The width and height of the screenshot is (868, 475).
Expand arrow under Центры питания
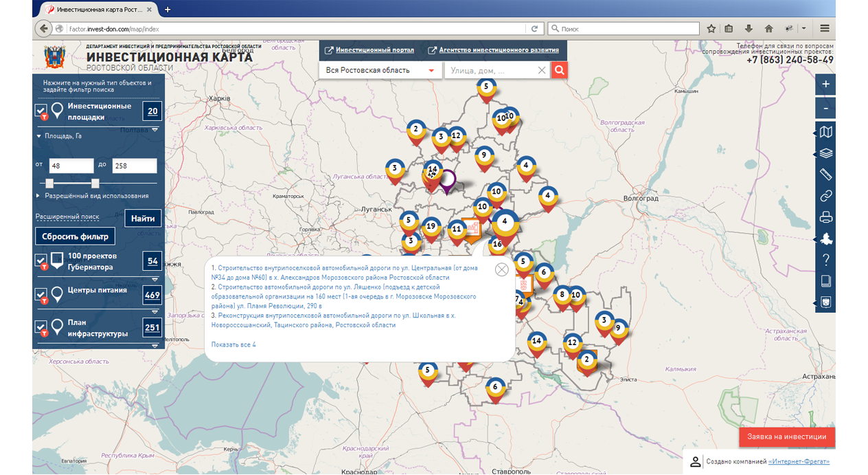(x=155, y=312)
